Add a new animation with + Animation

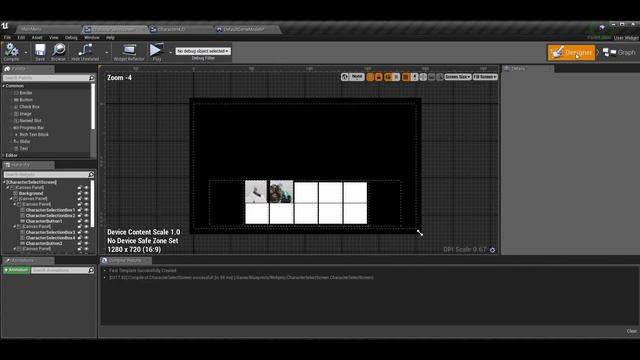point(16,270)
